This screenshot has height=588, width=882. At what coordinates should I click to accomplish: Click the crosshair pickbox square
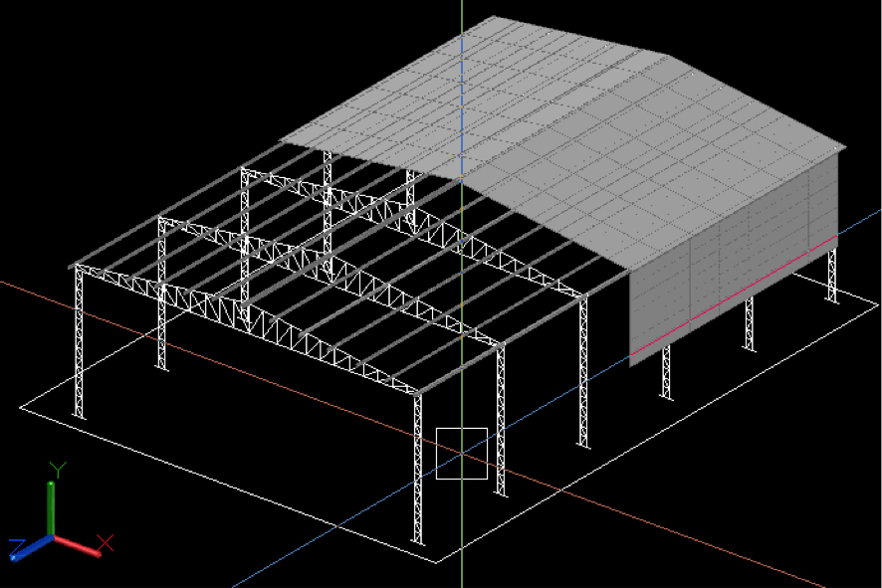[x=462, y=454]
